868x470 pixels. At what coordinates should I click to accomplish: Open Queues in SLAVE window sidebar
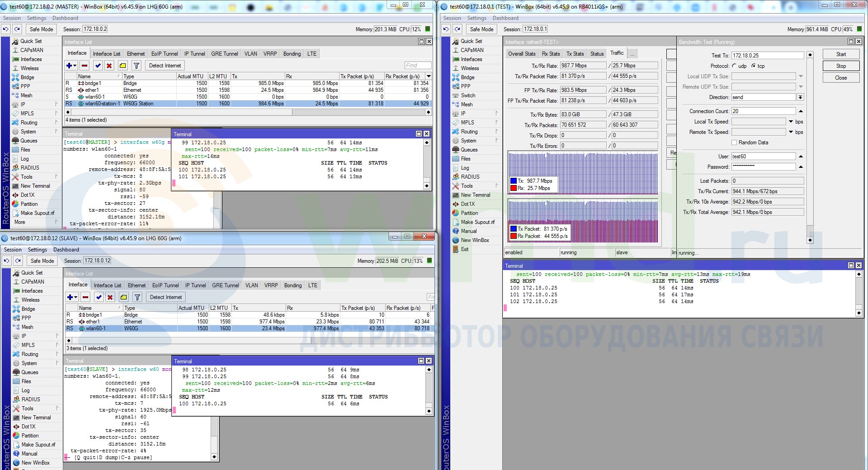30,372
